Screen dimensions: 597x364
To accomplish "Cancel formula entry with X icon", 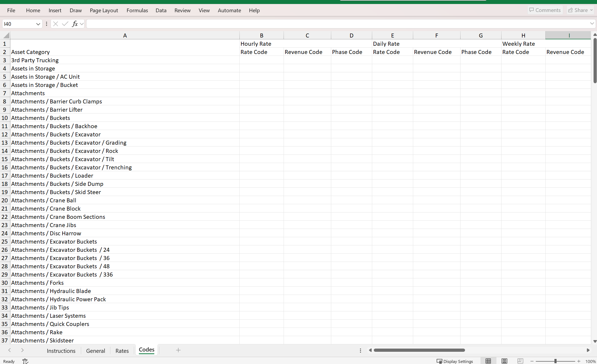I will click(x=56, y=24).
